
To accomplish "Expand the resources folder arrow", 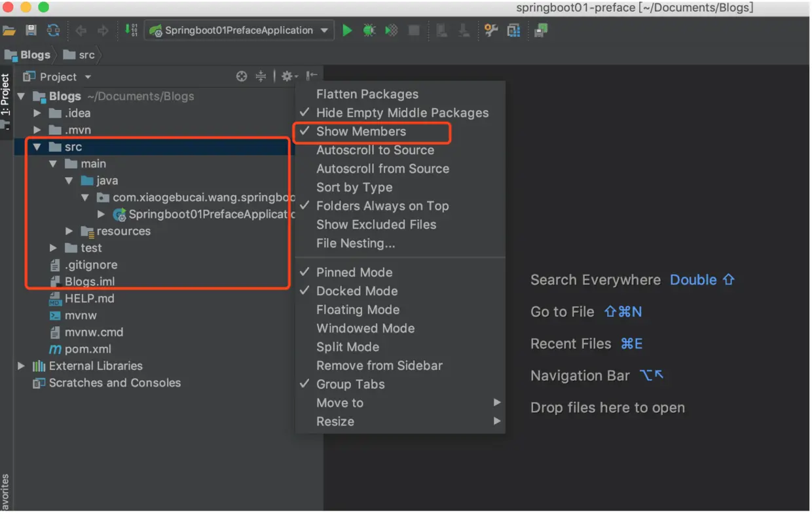I will [69, 231].
